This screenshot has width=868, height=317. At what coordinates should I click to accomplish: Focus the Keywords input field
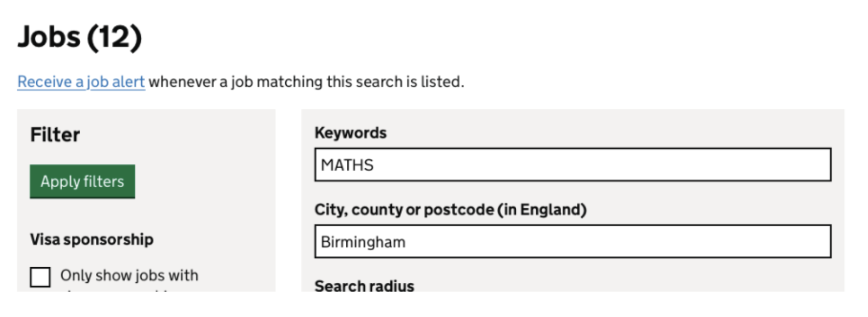(x=573, y=165)
